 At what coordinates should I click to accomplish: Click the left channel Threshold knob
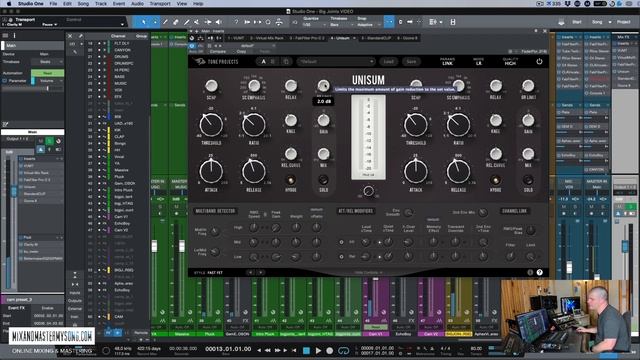(211, 125)
